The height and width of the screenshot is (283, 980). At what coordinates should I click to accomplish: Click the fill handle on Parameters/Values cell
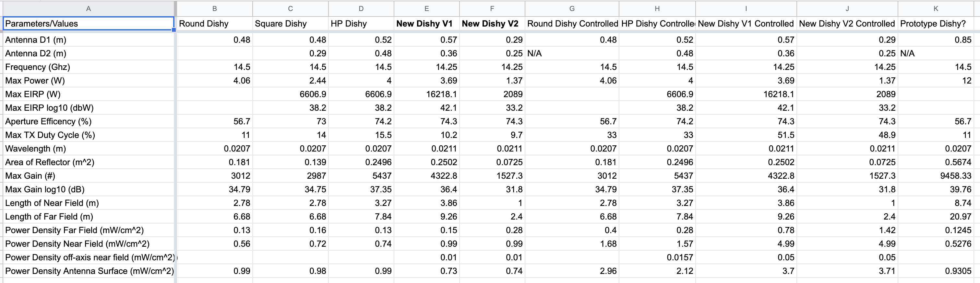coord(174,30)
